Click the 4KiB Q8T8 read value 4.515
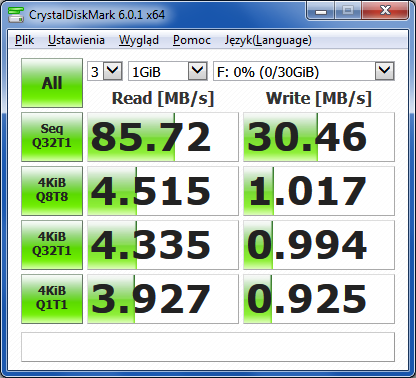416x378 pixels. [163, 191]
